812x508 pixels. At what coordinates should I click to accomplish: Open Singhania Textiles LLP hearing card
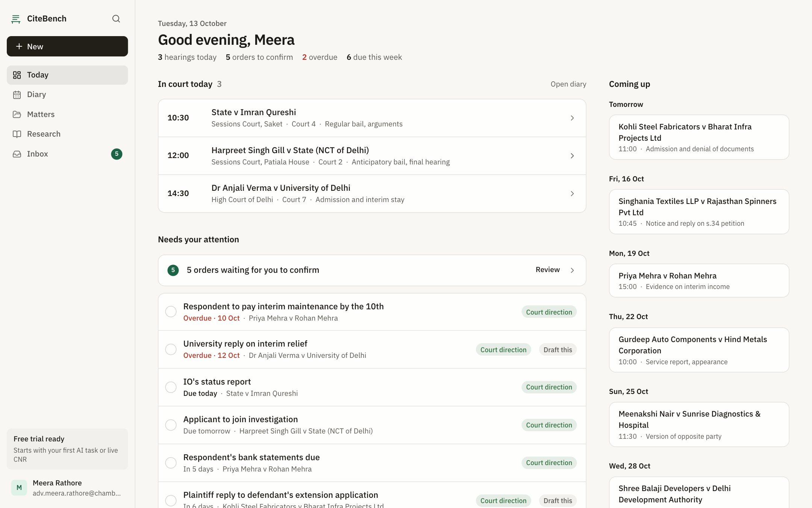(699, 212)
